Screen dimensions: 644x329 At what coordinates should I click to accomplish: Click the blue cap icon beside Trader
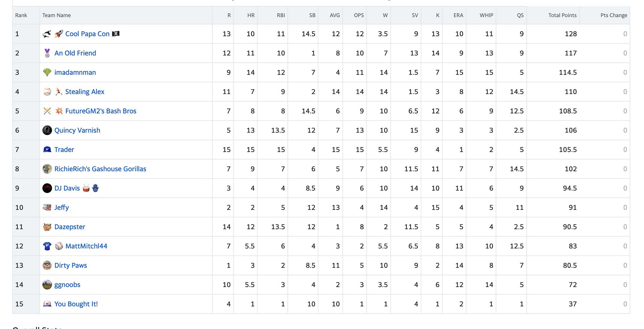click(x=47, y=150)
